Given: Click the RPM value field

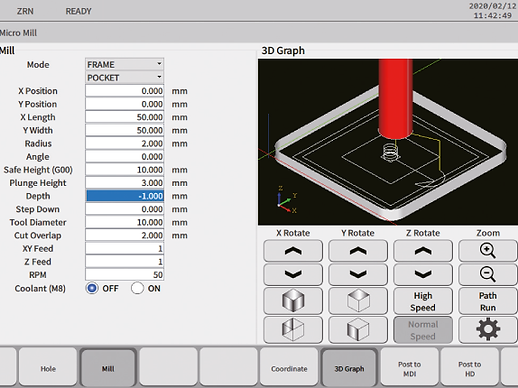Looking at the screenshot, I should coord(124,275).
